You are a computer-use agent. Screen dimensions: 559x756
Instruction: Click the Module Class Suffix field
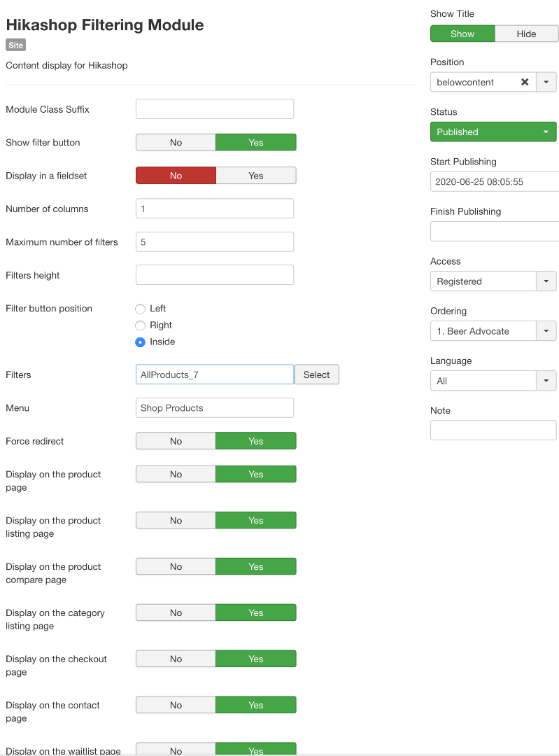click(215, 109)
